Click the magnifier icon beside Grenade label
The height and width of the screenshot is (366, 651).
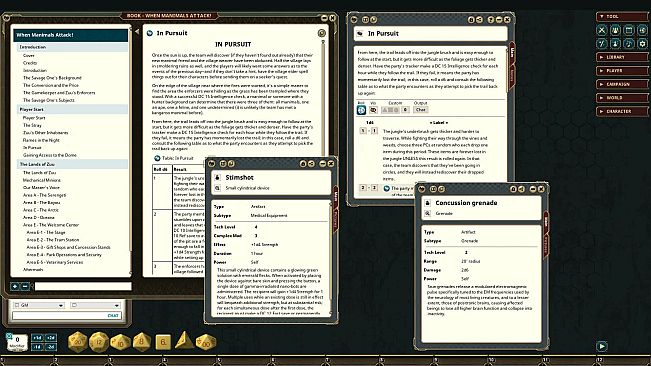coord(428,213)
